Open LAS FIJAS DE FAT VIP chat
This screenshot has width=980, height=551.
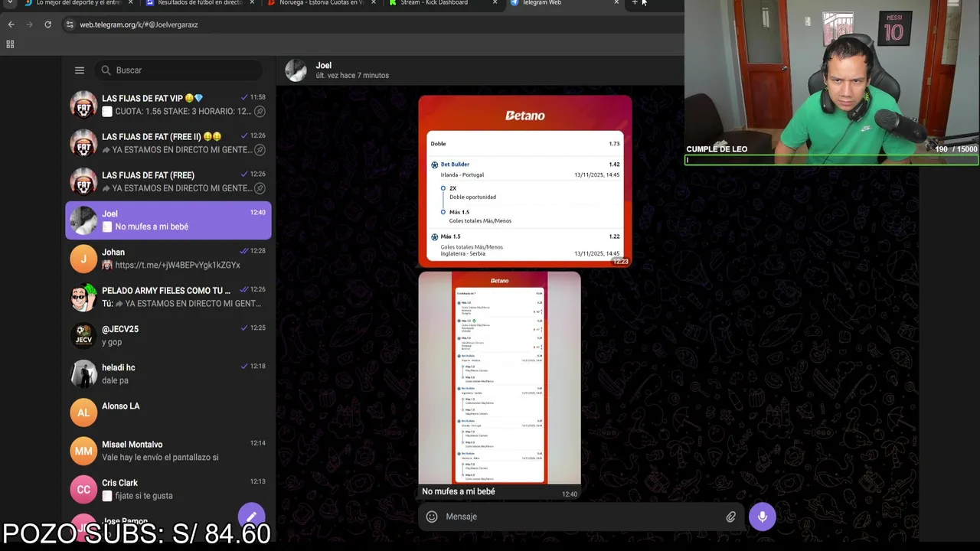click(168, 105)
